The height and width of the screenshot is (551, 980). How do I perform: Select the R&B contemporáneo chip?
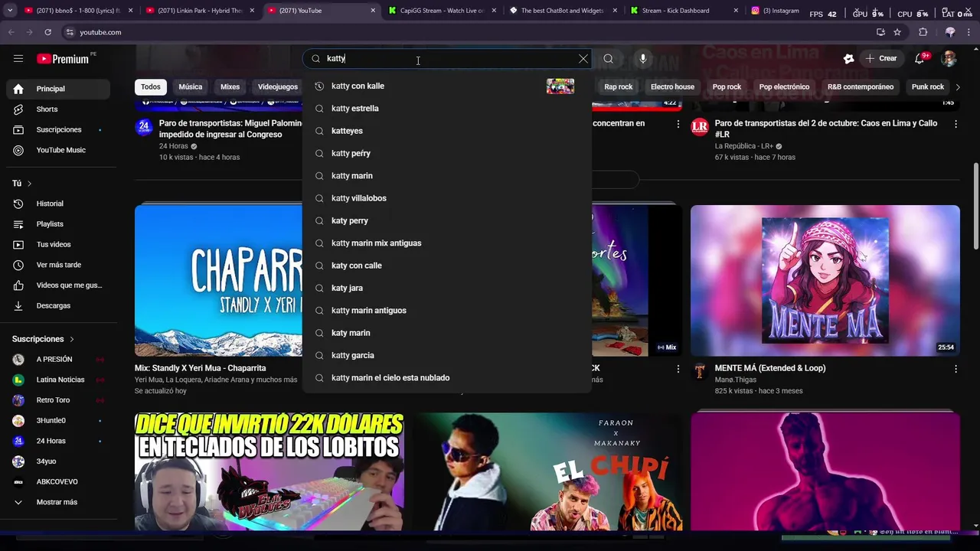[x=861, y=86]
